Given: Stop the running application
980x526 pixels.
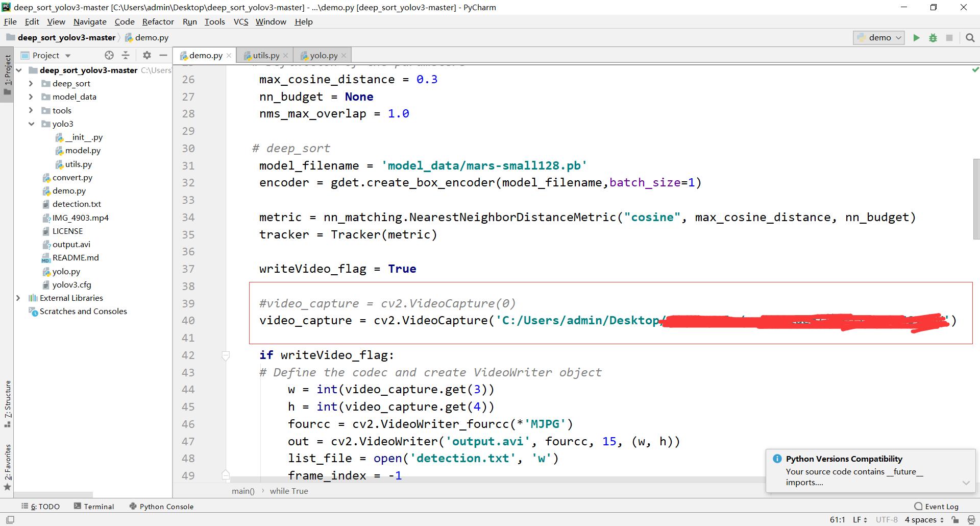Looking at the screenshot, I should pyautogui.click(x=950, y=37).
